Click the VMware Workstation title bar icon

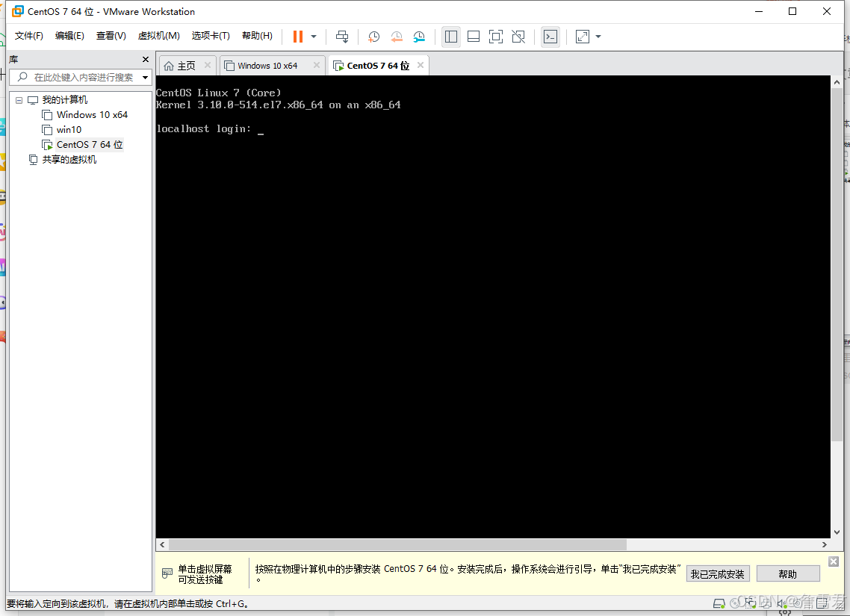[x=17, y=11]
